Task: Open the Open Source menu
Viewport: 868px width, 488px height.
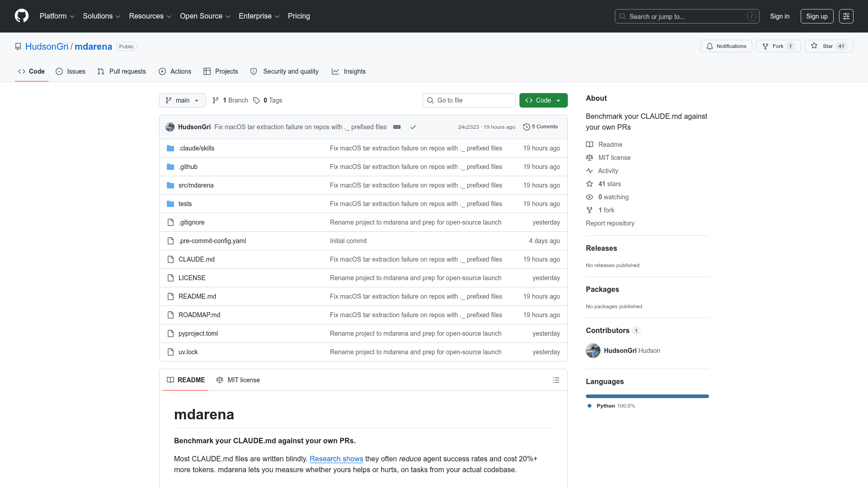Action: pyautogui.click(x=205, y=16)
